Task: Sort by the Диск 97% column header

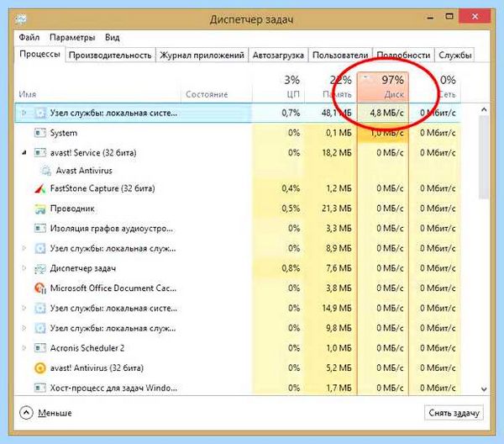Action: (x=383, y=87)
